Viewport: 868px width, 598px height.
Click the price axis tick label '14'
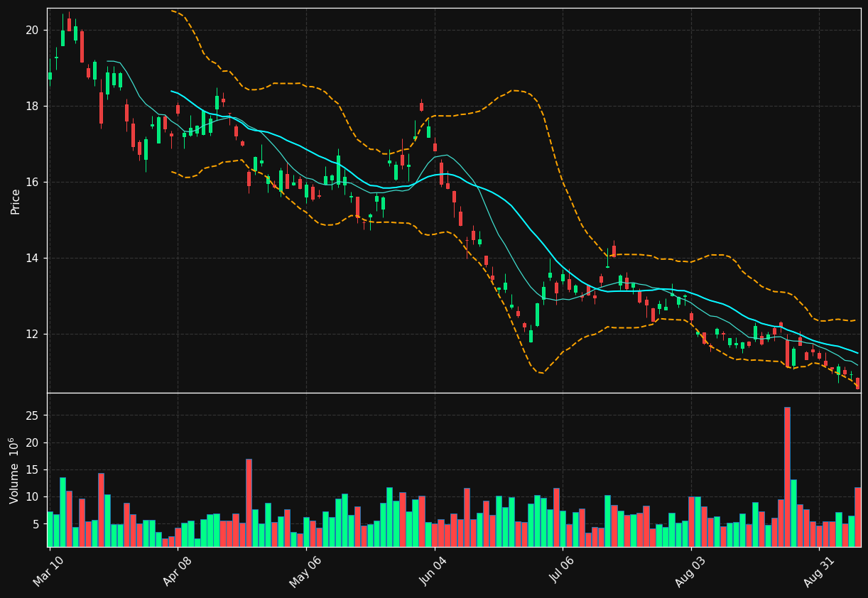coord(32,259)
